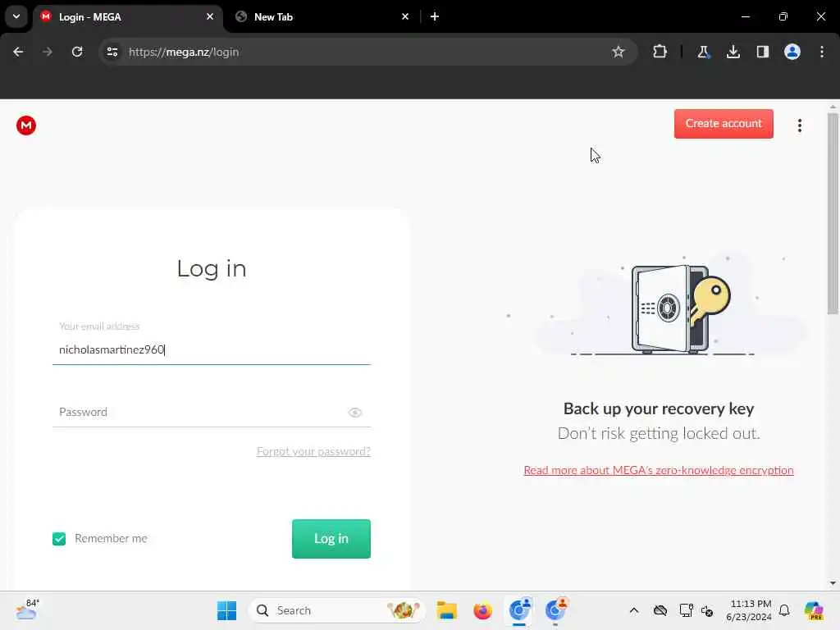The image size is (840, 630).
Task: Click the browser forward arrow
Action: click(x=47, y=52)
